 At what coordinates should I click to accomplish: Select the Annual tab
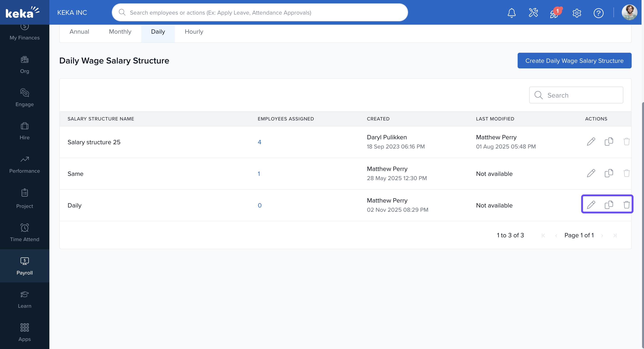(x=79, y=32)
